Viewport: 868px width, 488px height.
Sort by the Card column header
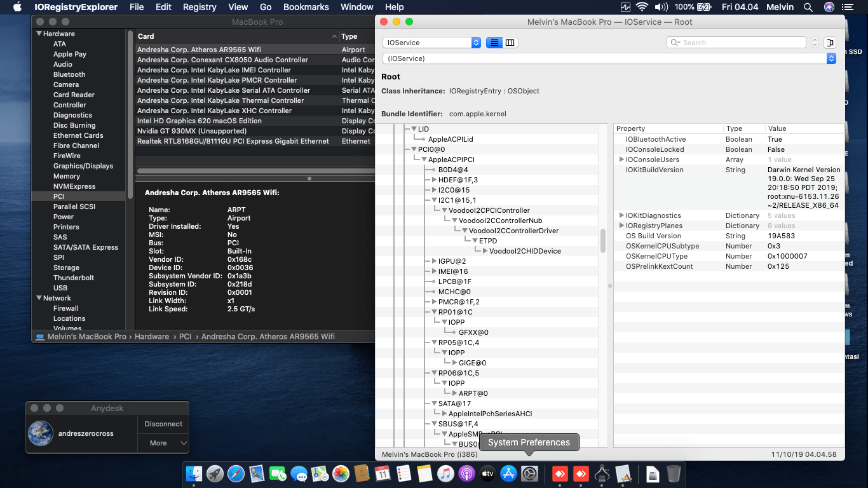(x=237, y=36)
